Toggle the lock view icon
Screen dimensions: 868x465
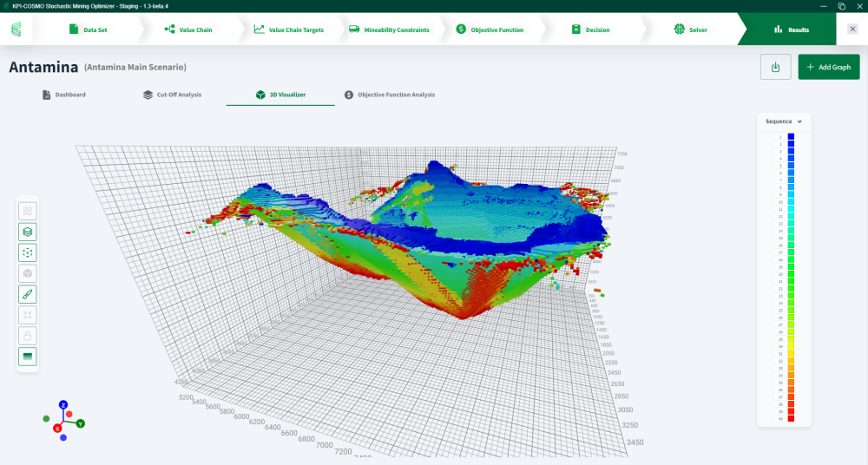pos(28,335)
